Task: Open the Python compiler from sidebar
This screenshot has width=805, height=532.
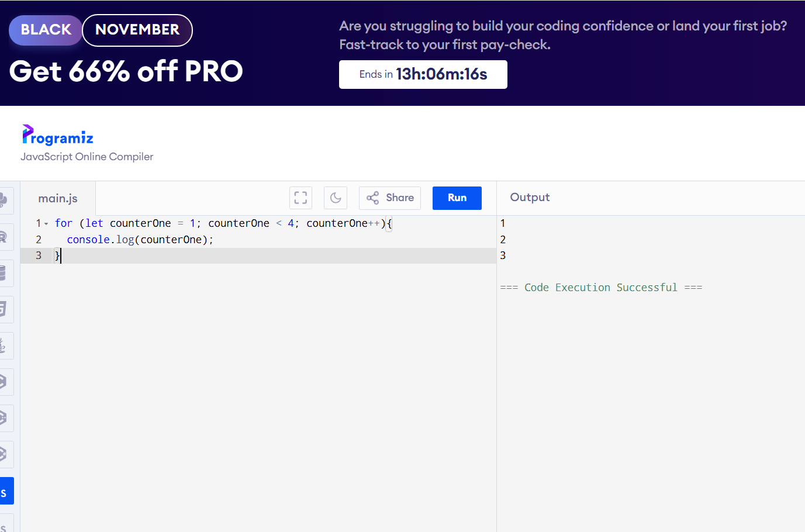Action: 5,201
